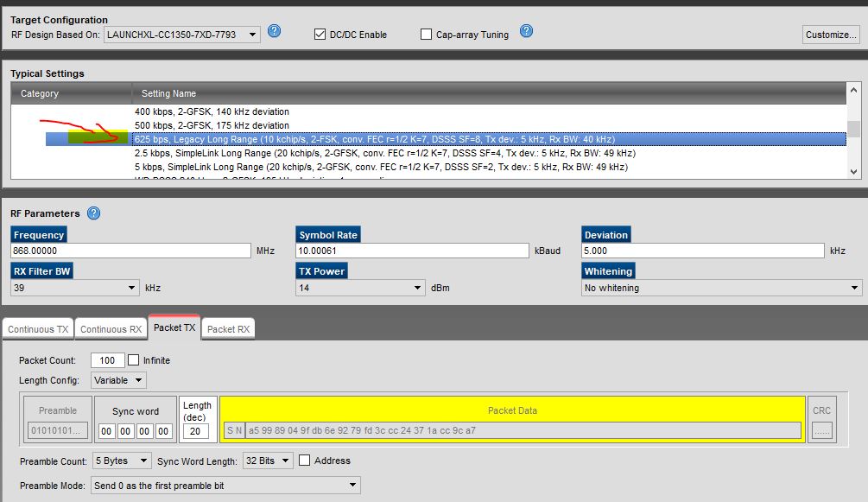The width and height of the screenshot is (868, 502).
Task: Click the CRC field
Action: [821, 430]
